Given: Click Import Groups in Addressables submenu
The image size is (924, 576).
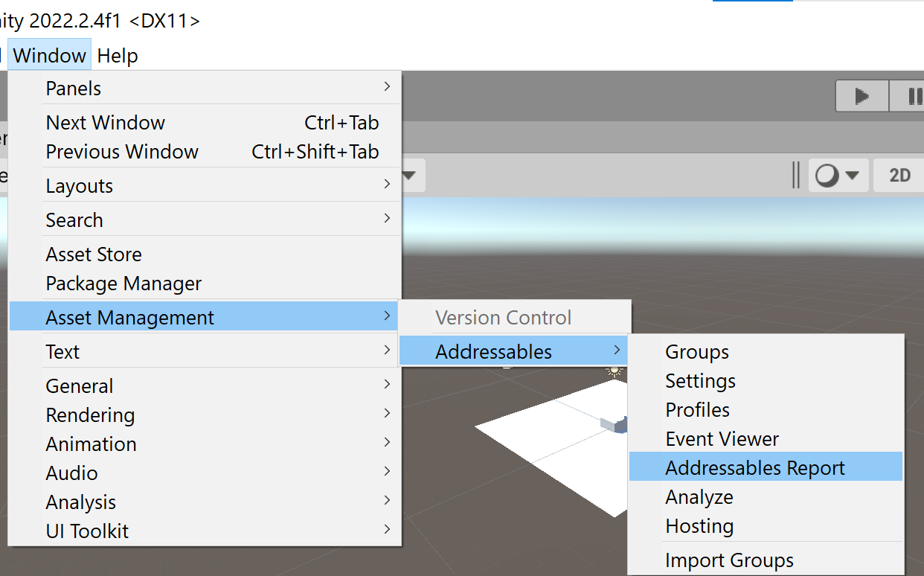Looking at the screenshot, I should coord(729,560).
